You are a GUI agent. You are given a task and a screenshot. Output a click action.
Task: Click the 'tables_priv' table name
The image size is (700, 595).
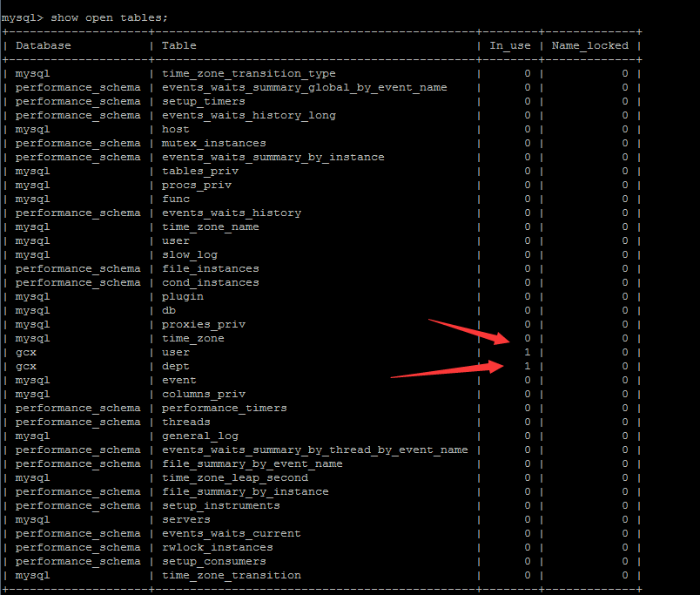200,171
